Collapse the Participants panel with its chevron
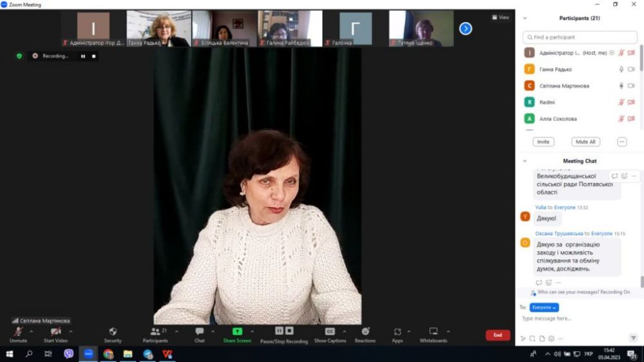The image size is (644, 362). [x=525, y=19]
